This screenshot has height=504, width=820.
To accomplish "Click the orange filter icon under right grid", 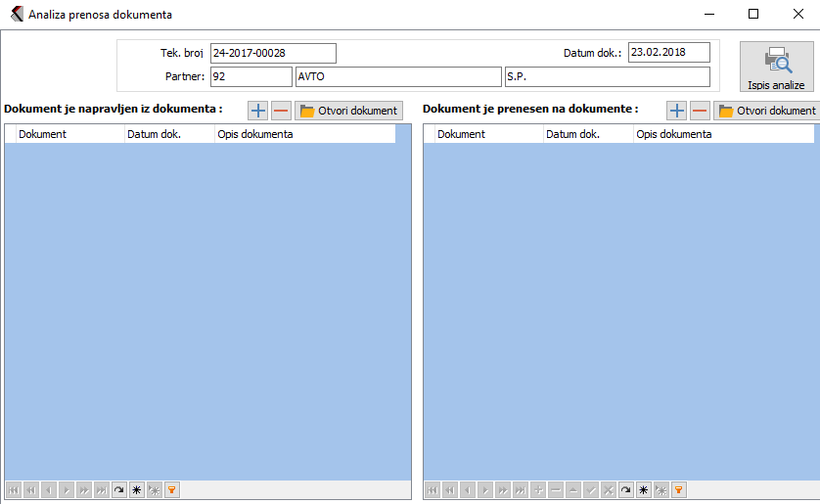I will coord(678,489).
